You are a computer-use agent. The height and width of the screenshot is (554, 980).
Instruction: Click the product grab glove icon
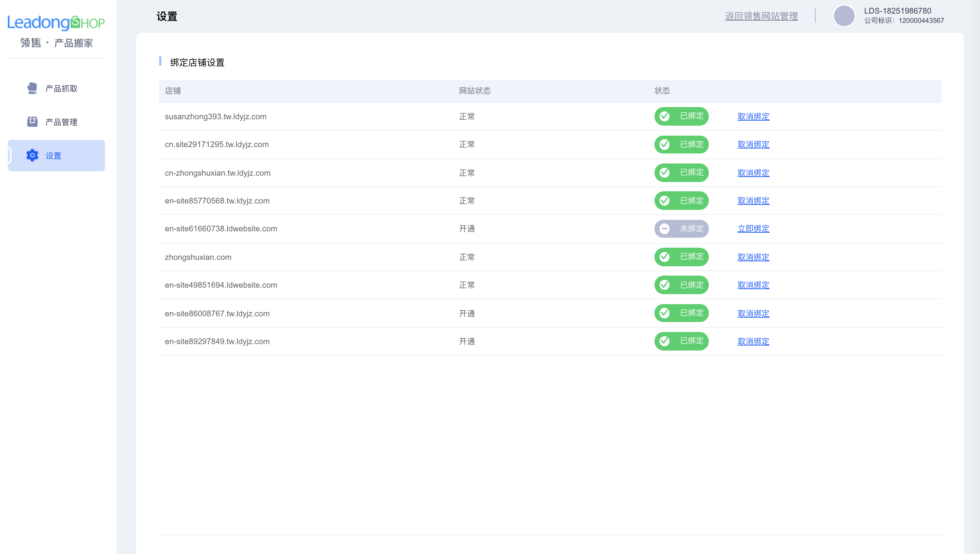tap(32, 88)
